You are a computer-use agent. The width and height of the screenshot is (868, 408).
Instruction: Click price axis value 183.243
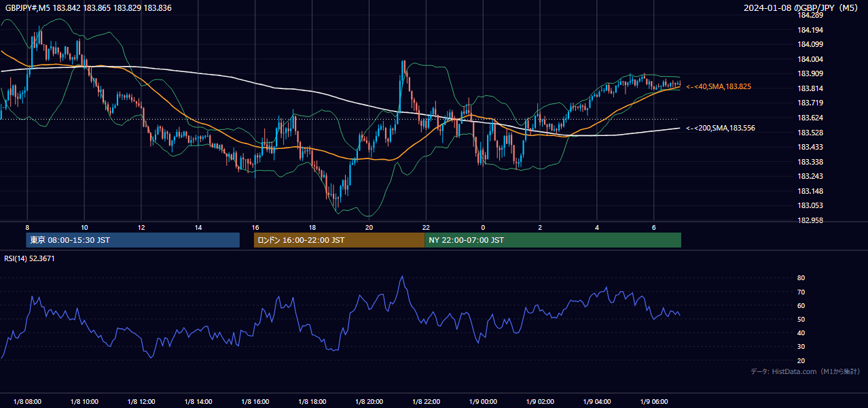pyautogui.click(x=810, y=176)
